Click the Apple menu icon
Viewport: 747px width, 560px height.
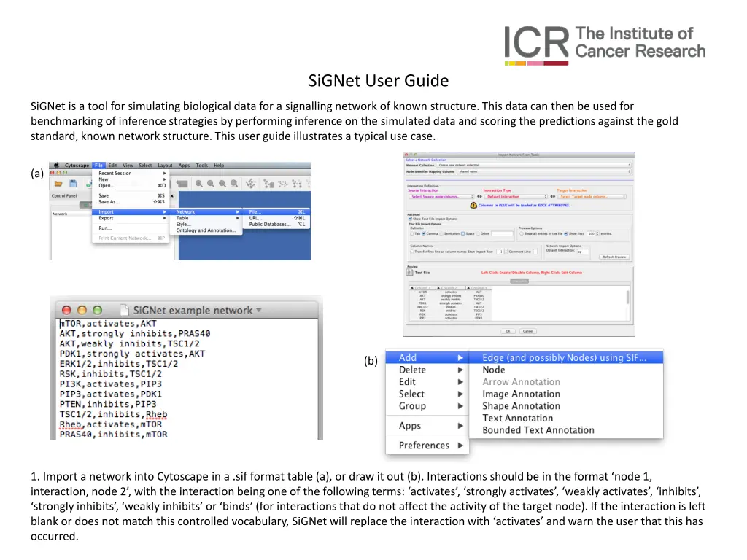click(56, 166)
